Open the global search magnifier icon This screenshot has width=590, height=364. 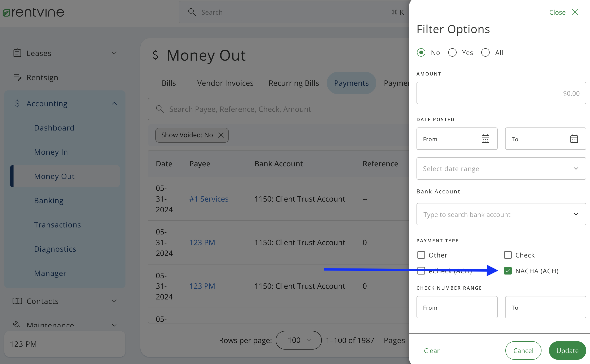191,12
